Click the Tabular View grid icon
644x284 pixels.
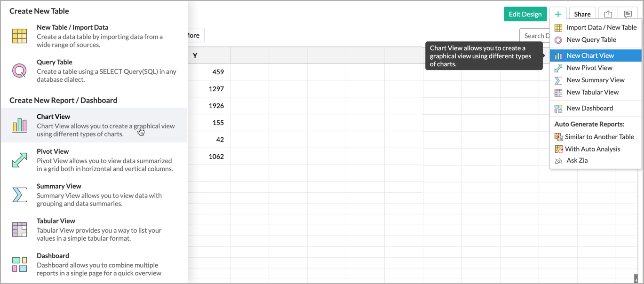click(x=19, y=229)
